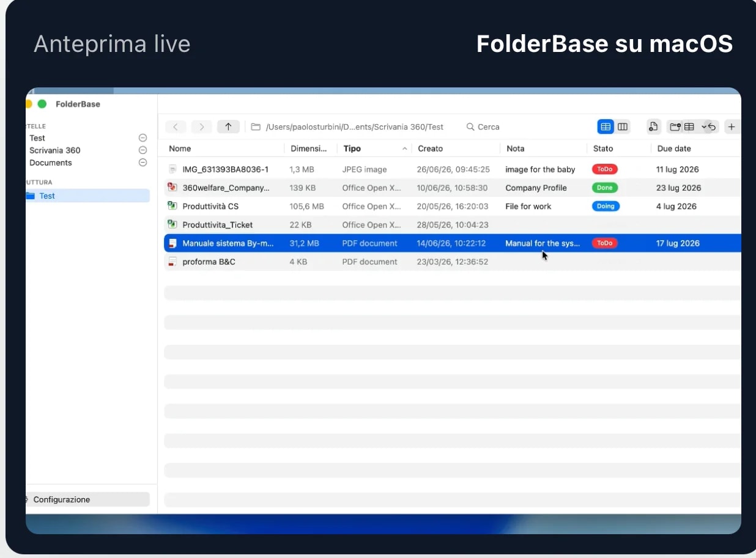
Task: Click the 360welfare_Company file icon
Action: click(x=172, y=188)
